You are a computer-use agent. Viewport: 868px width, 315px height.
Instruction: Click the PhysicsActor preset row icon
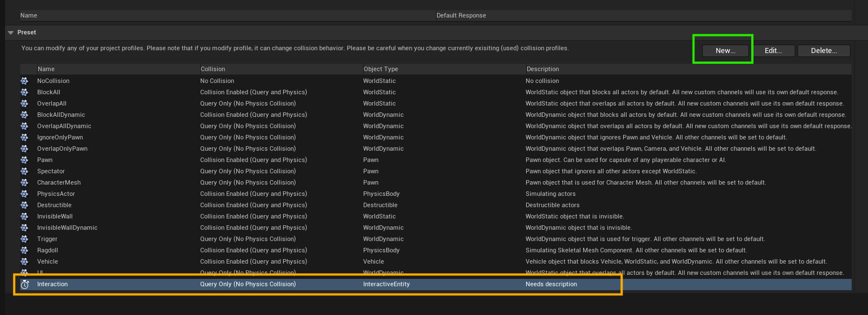click(x=24, y=194)
